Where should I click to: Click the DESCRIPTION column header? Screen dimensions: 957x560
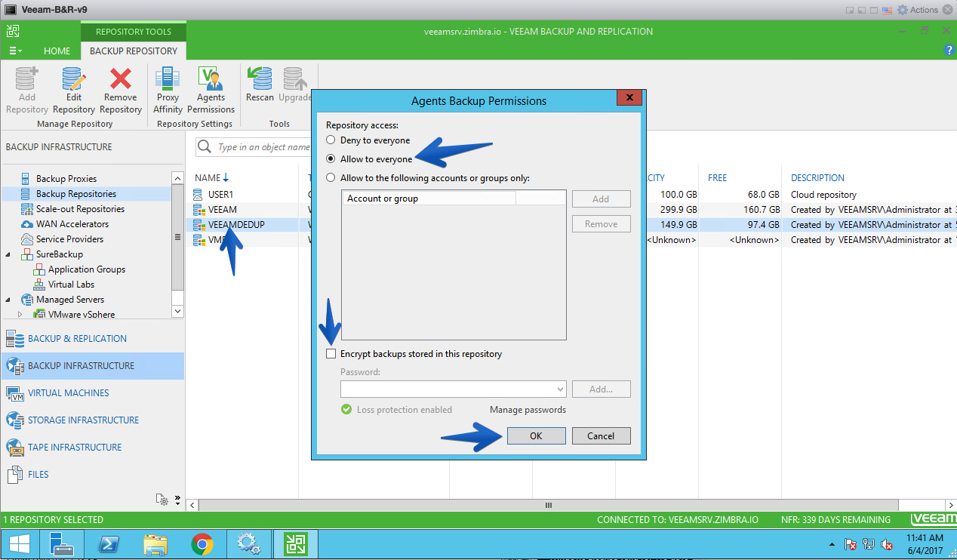(x=817, y=178)
